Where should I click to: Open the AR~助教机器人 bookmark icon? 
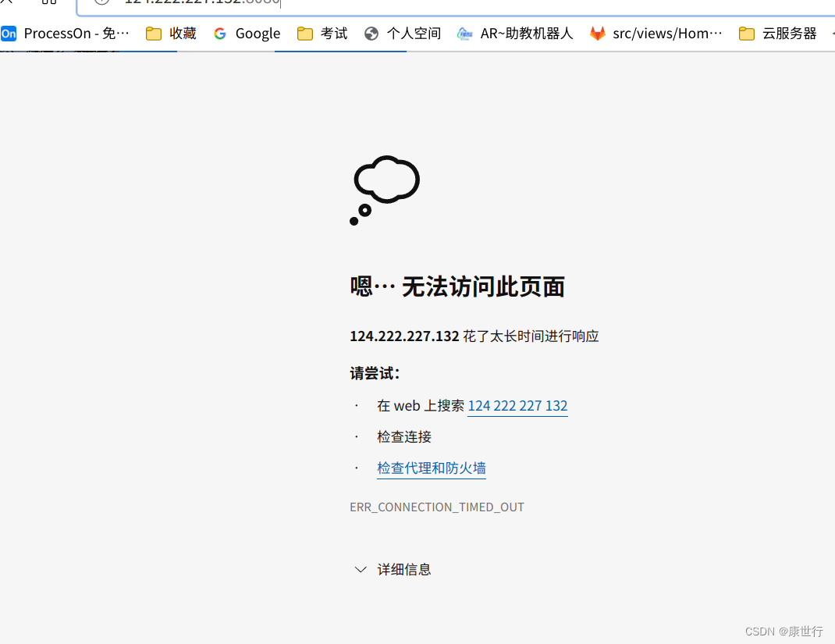coord(465,34)
